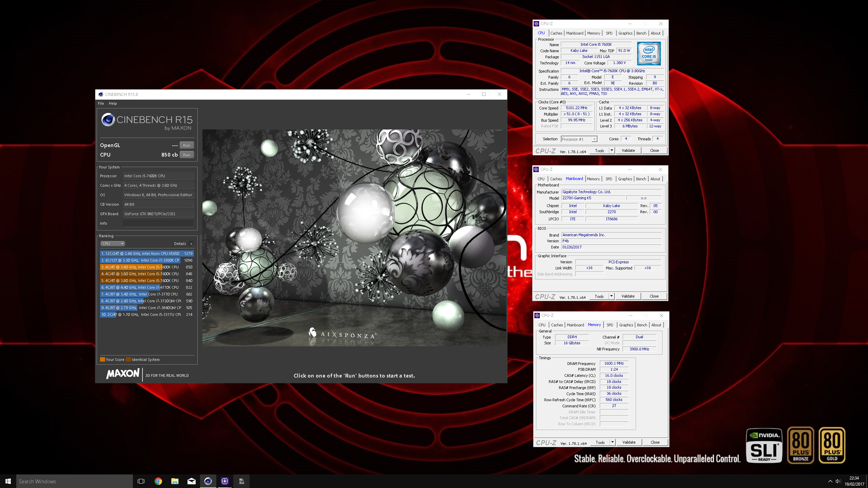The image size is (868, 488).
Task: Open Caches tab in top CPU-Z window
Action: (556, 33)
